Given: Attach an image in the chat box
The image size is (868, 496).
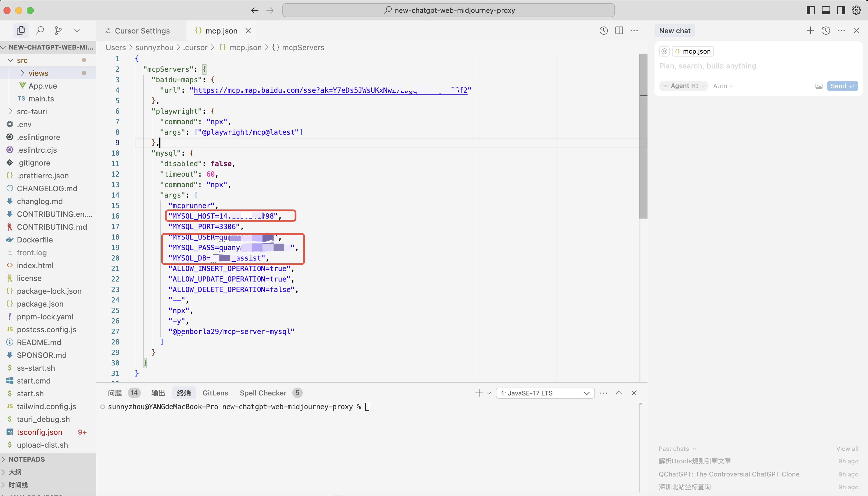Looking at the screenshot, I should [x=819, y=86].
